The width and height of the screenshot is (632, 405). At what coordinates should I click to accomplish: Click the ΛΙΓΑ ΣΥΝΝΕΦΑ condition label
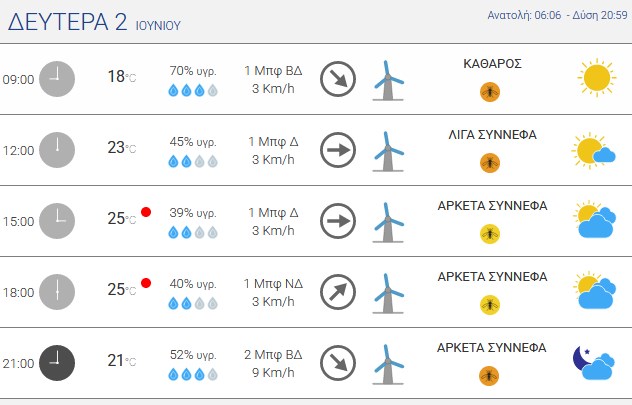point(492,135)
